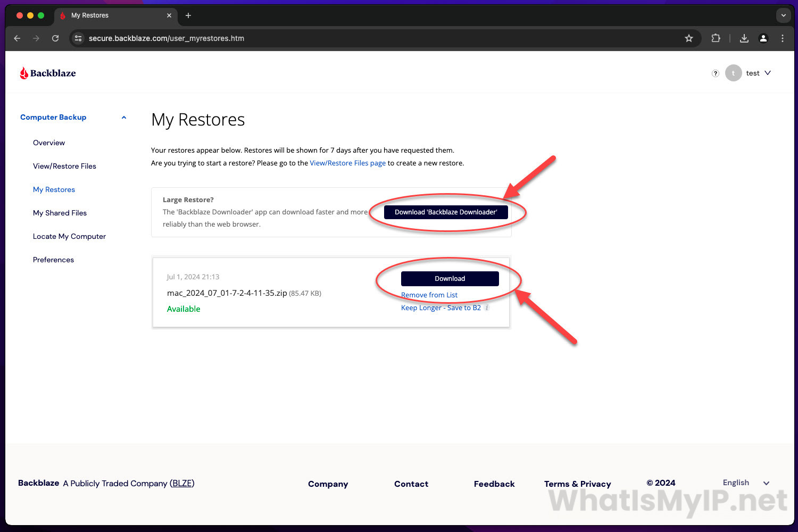Open Terms & Privacy footer link

click(577, 484)
